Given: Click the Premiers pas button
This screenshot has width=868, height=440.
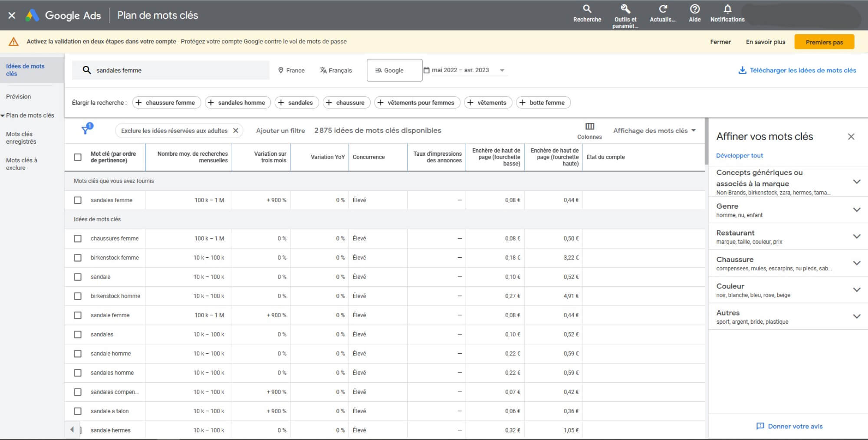Looking at the screenshot, I should 824,42.
